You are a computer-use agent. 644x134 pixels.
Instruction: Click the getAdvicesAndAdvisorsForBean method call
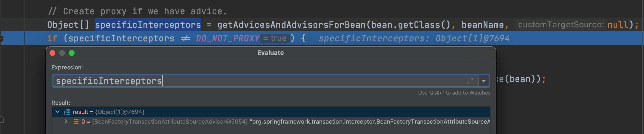coord(291,25)
